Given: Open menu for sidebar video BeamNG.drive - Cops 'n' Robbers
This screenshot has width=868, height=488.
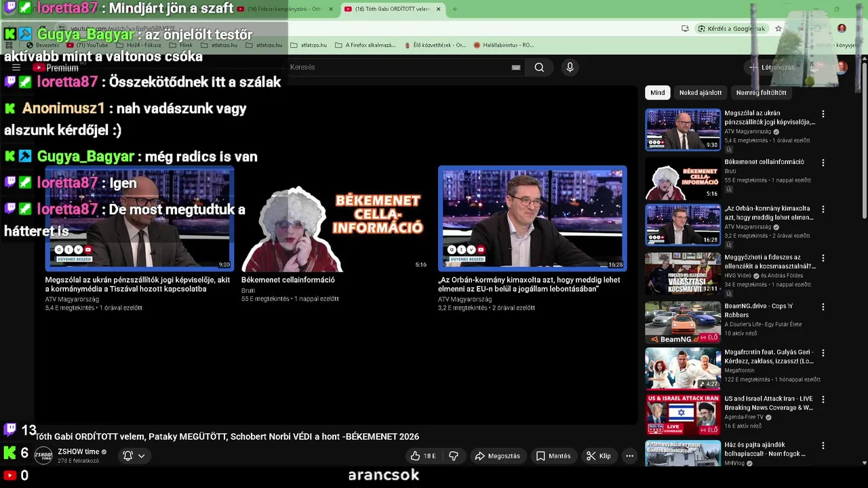Looking at the screenshot, I should 823,307.
